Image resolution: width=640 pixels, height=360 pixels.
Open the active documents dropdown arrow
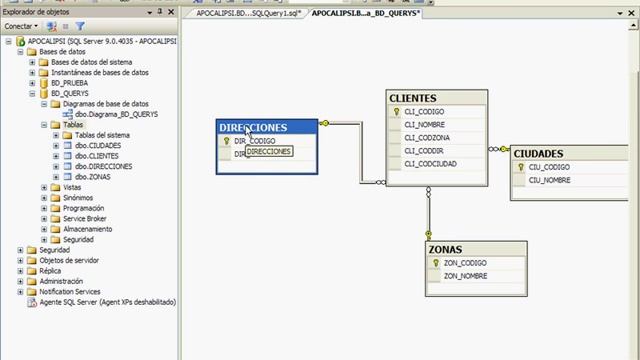click(620, 13)
